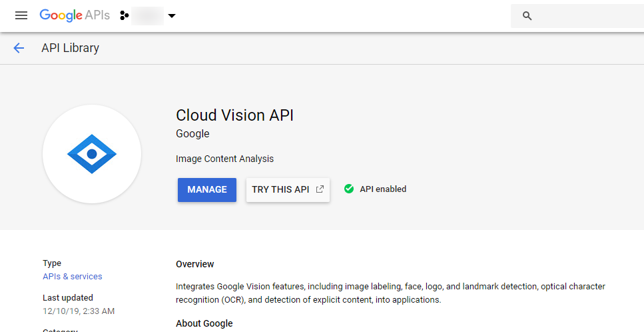Go back using the left arrow
Viewport: 644px width, 332px height.
[19, 48]
